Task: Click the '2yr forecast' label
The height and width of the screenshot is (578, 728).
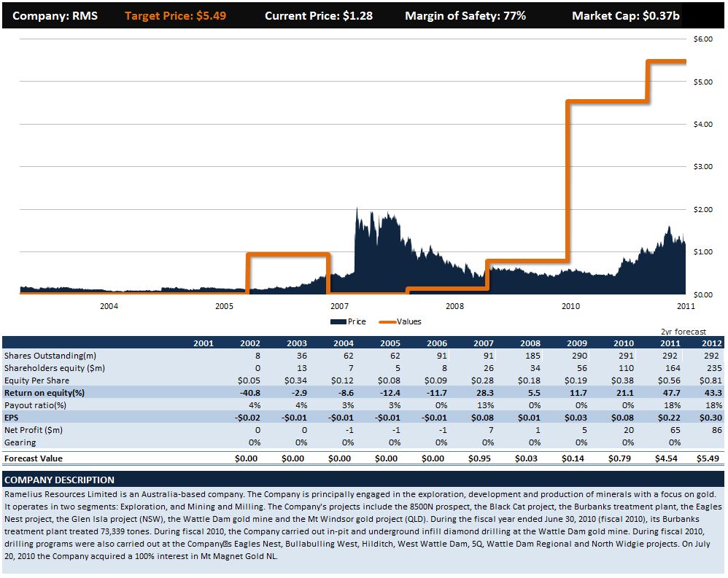Action: (x=684, y=332)
